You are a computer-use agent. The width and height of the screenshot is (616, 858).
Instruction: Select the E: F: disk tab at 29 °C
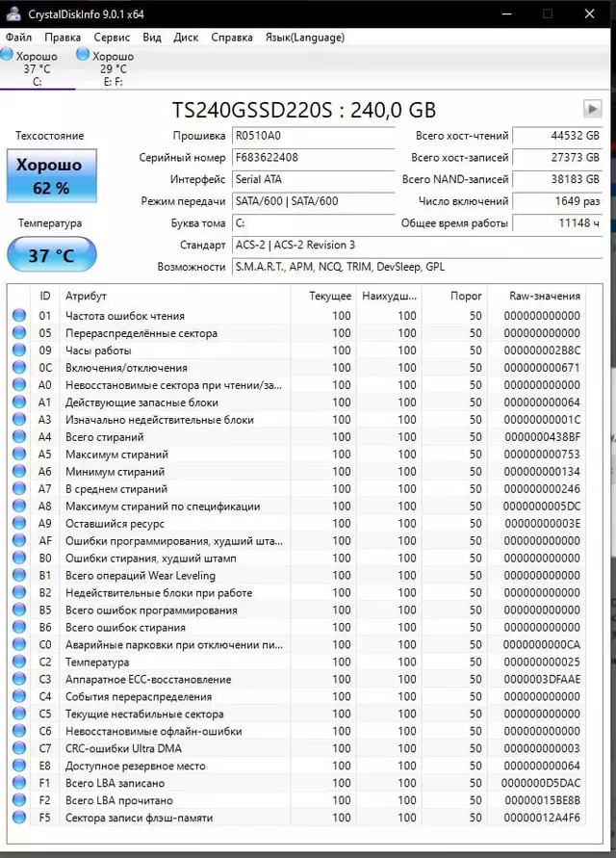coord(113,68)
